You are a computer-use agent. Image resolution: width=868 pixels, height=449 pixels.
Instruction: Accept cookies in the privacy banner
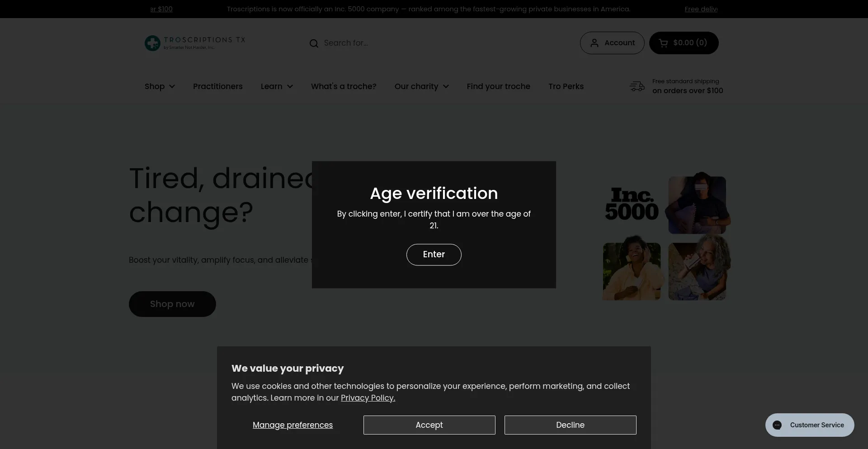[x=429, y=425]
